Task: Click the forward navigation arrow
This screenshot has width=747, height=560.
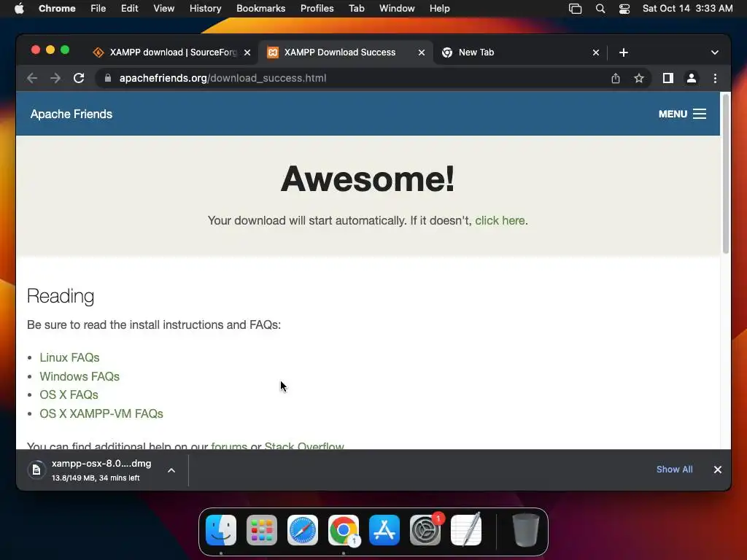Action: click(55, 78)
